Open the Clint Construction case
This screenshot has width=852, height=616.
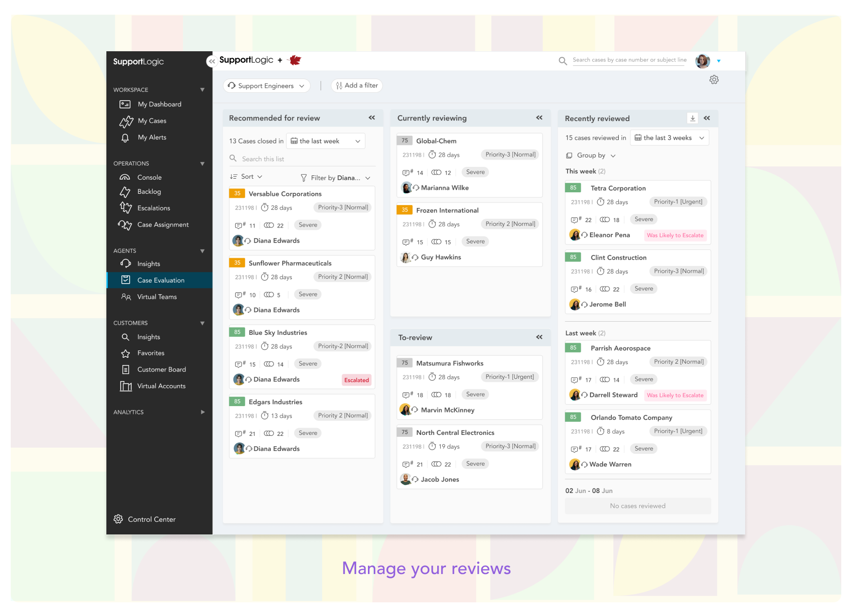pyautogui.click(x=638, y=282)
